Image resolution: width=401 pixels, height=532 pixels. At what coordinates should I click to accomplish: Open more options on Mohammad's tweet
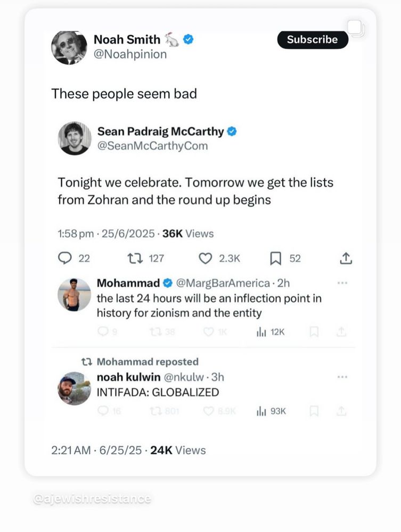(x=342, y=283)
